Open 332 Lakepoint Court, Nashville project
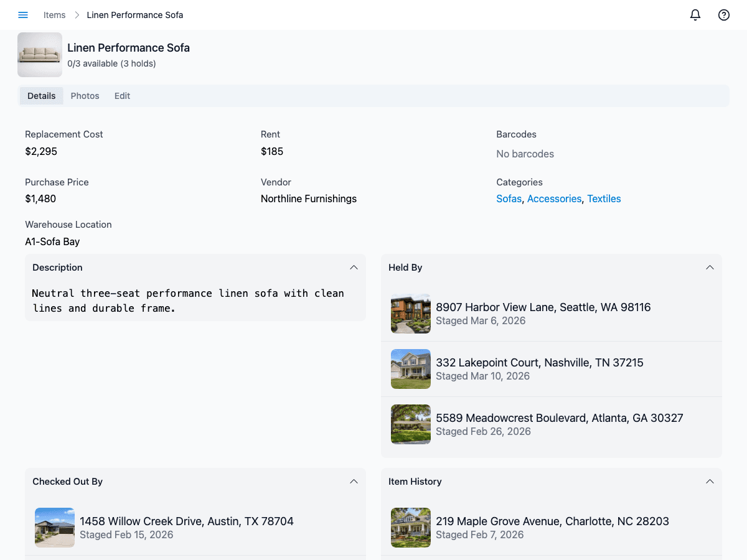 point(539,362)
